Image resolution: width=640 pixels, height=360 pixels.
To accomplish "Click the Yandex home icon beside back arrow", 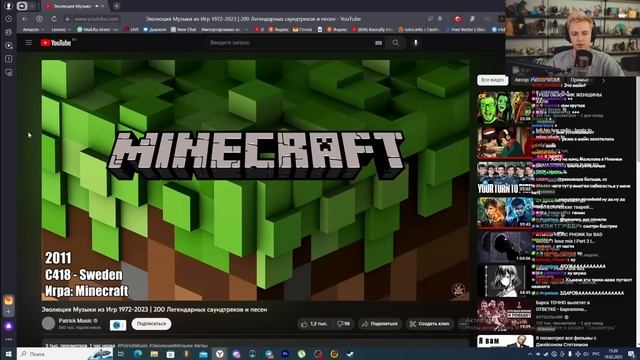I will click(39, 19).
